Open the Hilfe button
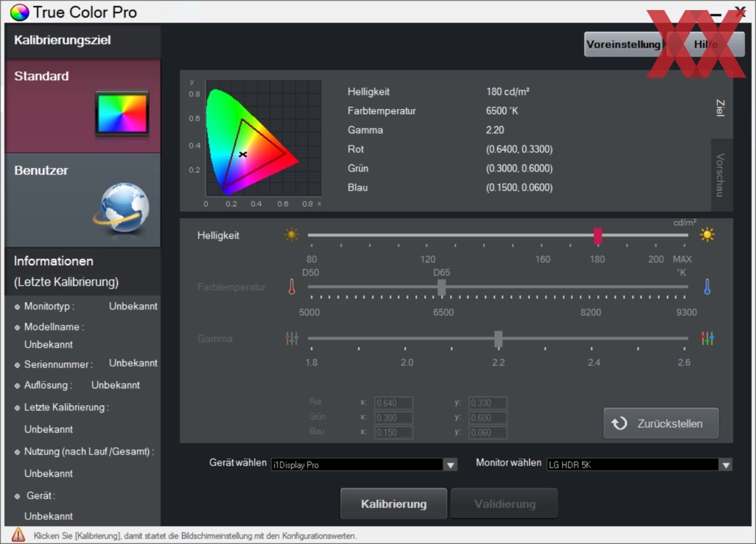The width and height of the screenshot is (756, 544). pyautogui.click(x=705, y=44)
